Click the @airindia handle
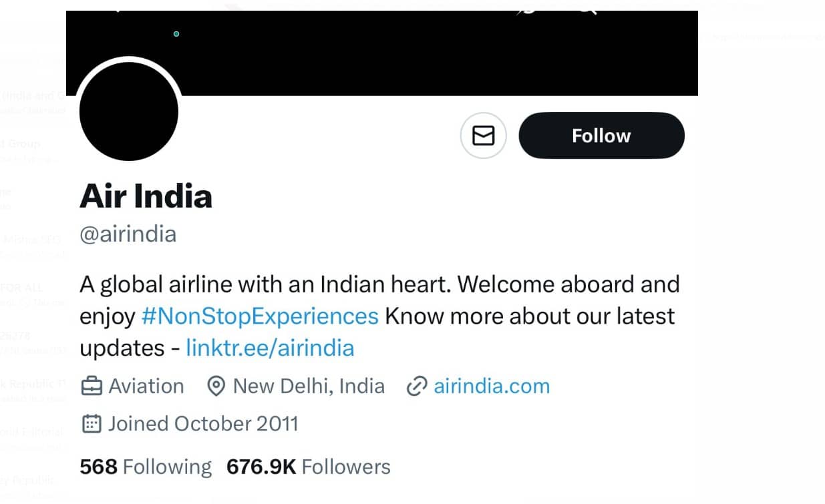 (128, 234)
